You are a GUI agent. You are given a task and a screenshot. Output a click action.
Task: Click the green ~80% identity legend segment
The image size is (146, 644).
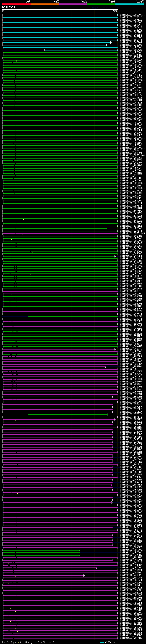101,4
